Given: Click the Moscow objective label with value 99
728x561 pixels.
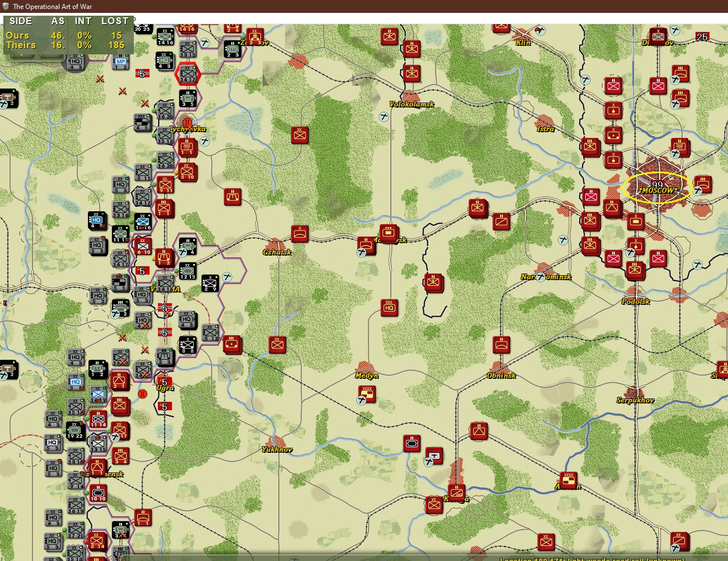Looking at the screenshot, I should pos(657,188).
